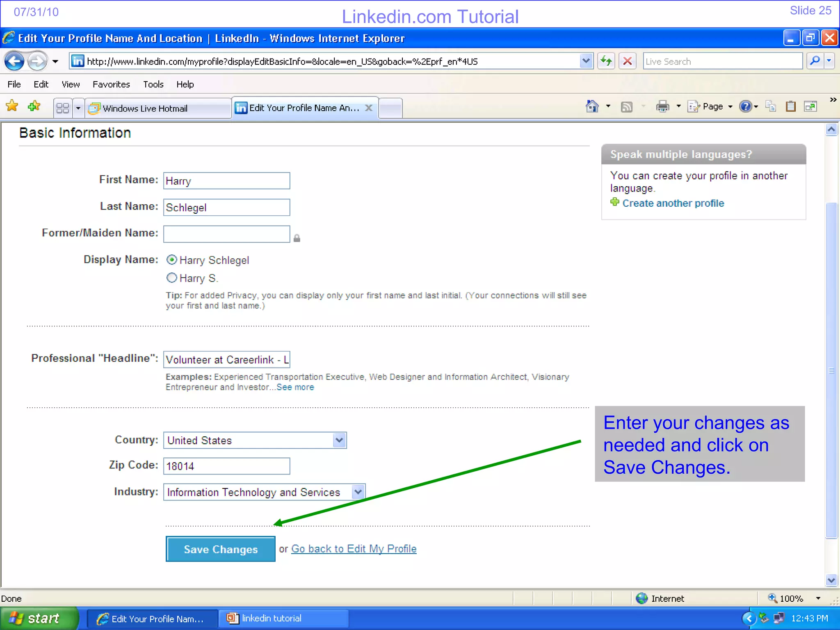
Task: Click the Zip Code field
Action: pyautogui.click(x=226, y=466)
